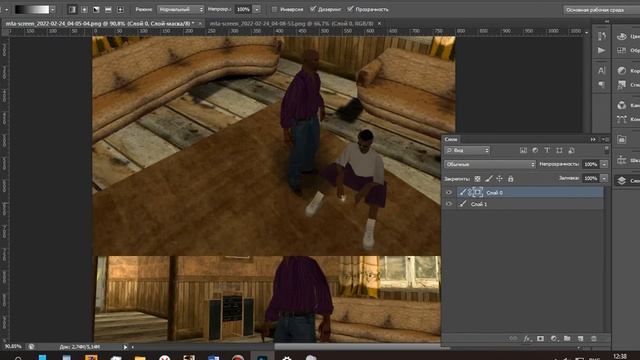The height and width of the screenshot is (360, 640).
Task: Open the Channels (Каналы) panel
Action: tap(627, 105)
